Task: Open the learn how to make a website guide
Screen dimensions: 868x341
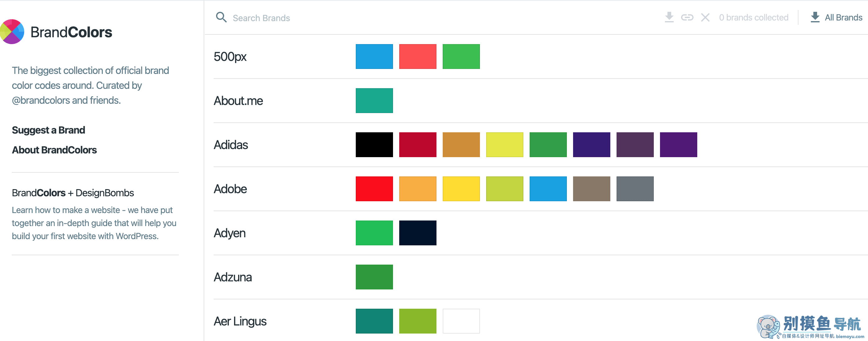Action: tap(94, 223)
